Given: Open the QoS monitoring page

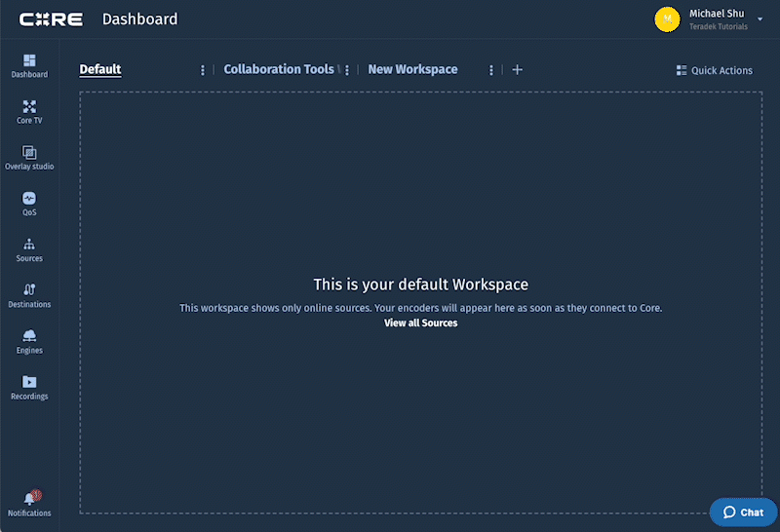Looking at the screenshot, I should (29, 203).
